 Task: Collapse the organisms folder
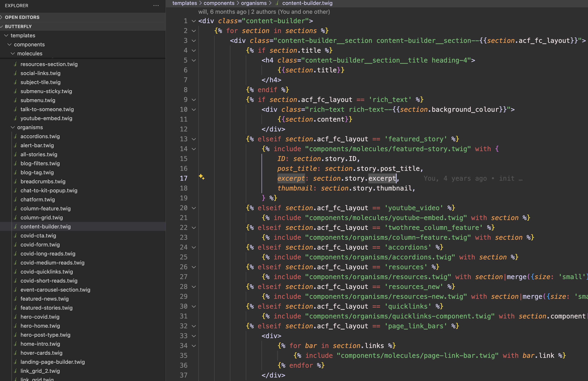(13, 127)
